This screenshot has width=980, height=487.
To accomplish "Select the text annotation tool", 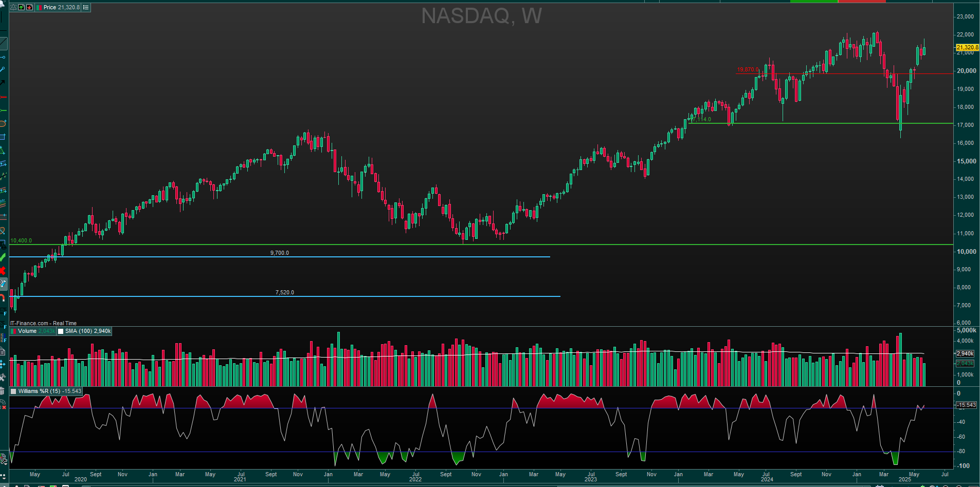I will (x=3, y=245).
